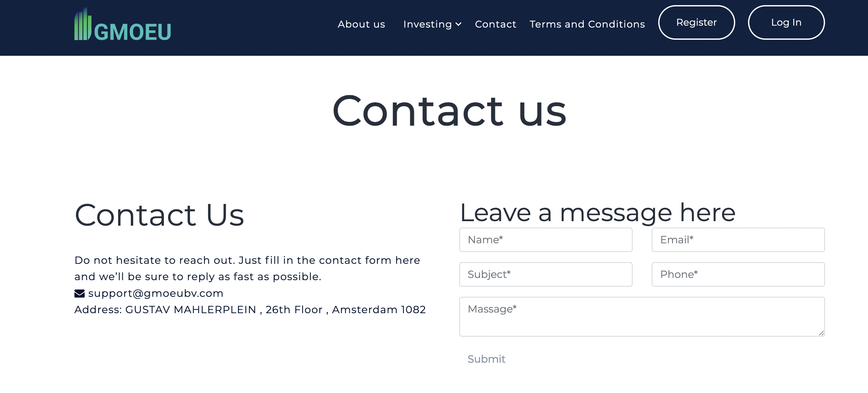Click the support@gmoeubv.com email address
868x393 pixels.
click(x=156, y=293)
